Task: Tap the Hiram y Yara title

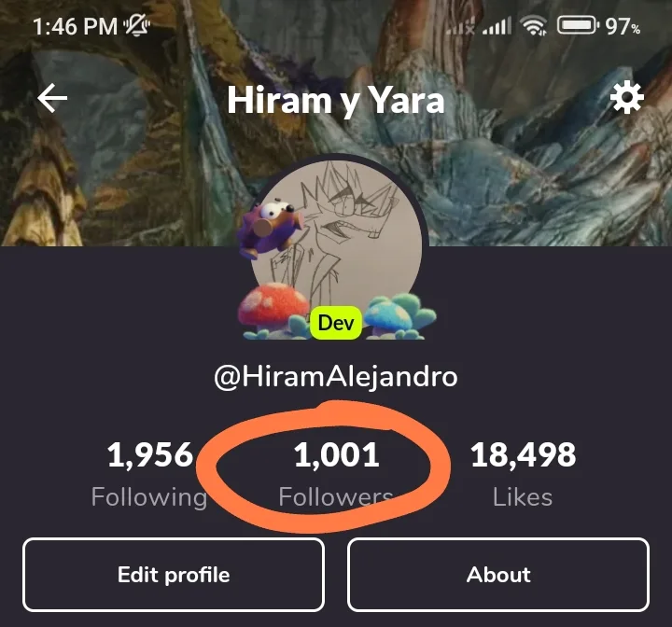Action: pyautogui.click(x=336, y=101)
